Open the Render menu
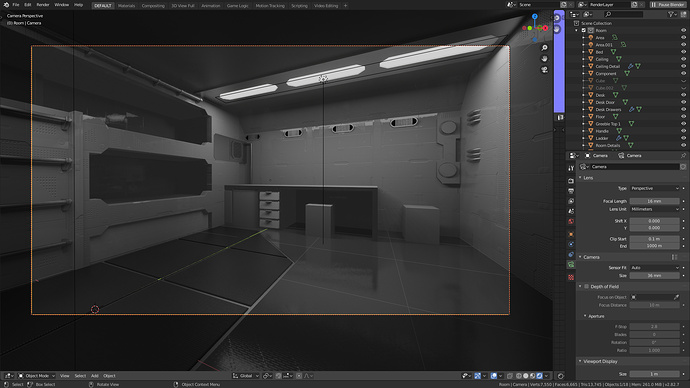The width and height of the screenshot is (690, 388). 43,5
